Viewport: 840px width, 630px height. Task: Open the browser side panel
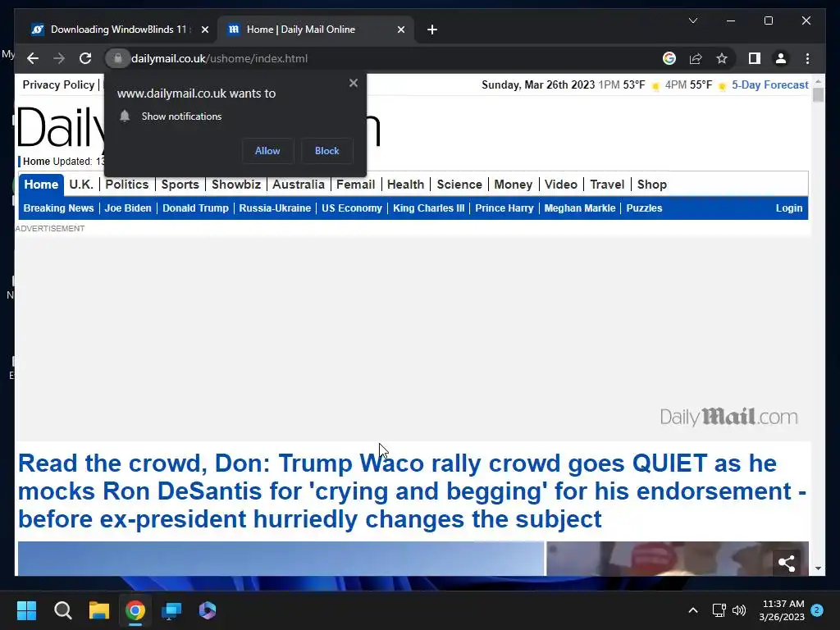coord(755,58)
